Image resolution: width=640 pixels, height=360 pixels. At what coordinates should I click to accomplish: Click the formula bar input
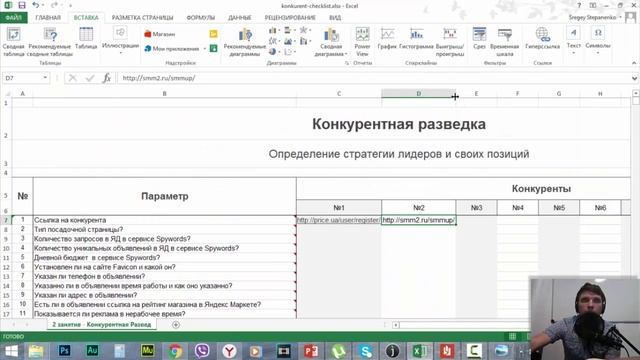(x=373, y=78)
